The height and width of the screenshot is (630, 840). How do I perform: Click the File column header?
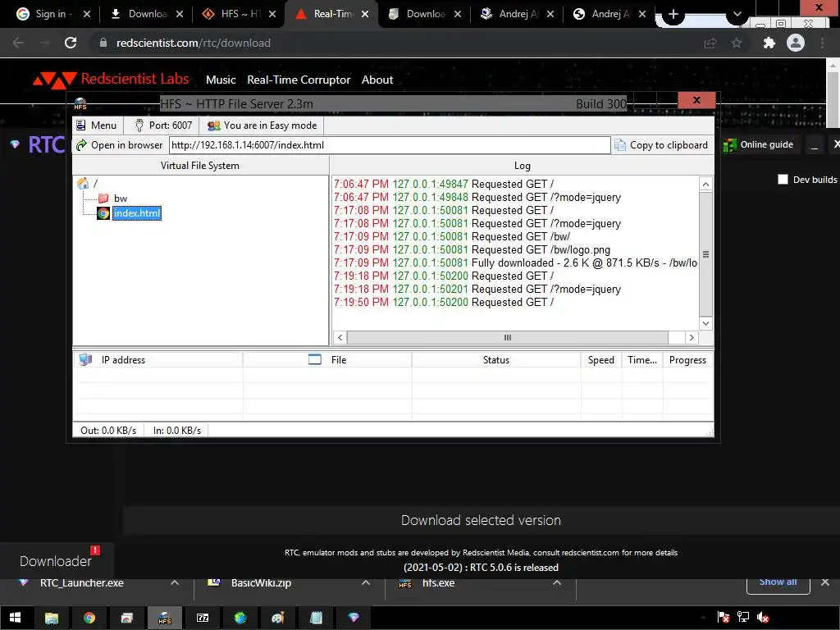[327, 360]
